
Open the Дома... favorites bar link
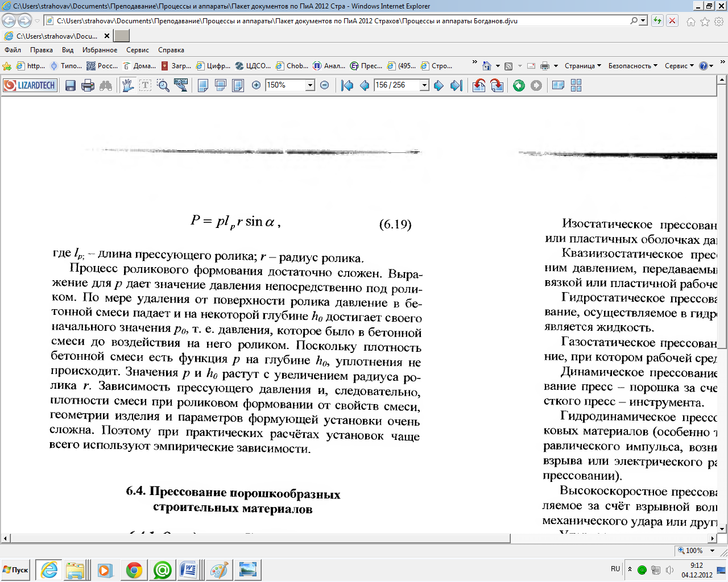(x=140, y=66)
